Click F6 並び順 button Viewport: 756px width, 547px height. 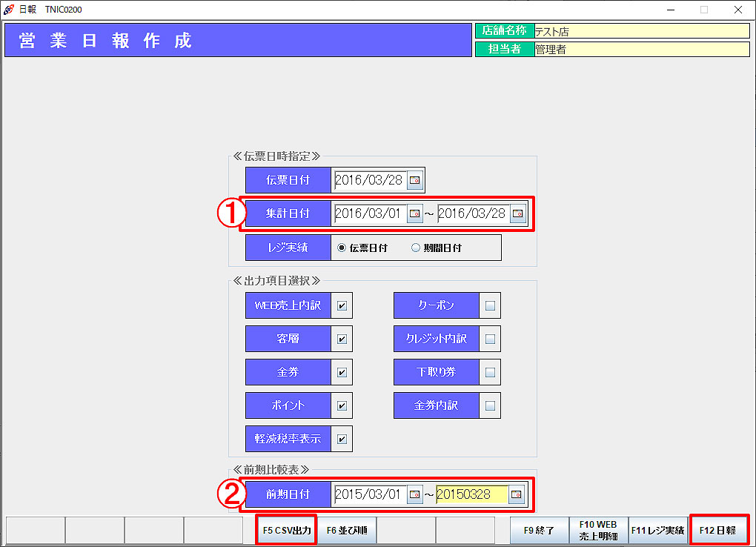click(x=347, y=530)
